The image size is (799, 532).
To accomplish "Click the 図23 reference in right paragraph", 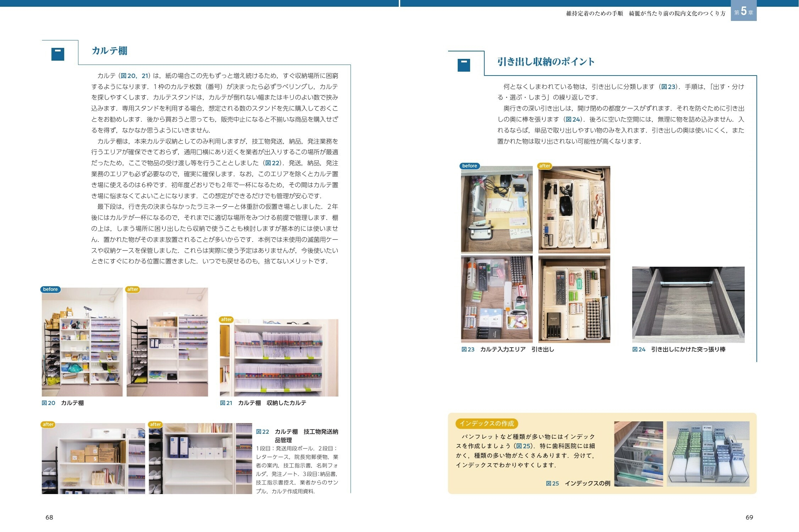I will pos(668,87).
